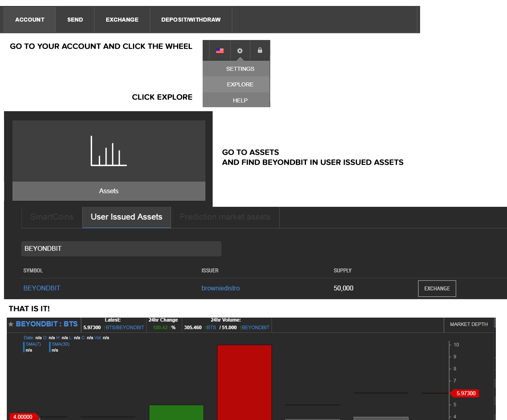Open the SEND tab
The height and width of the screenshot is (420, 507).
click(x=75, y=19)
